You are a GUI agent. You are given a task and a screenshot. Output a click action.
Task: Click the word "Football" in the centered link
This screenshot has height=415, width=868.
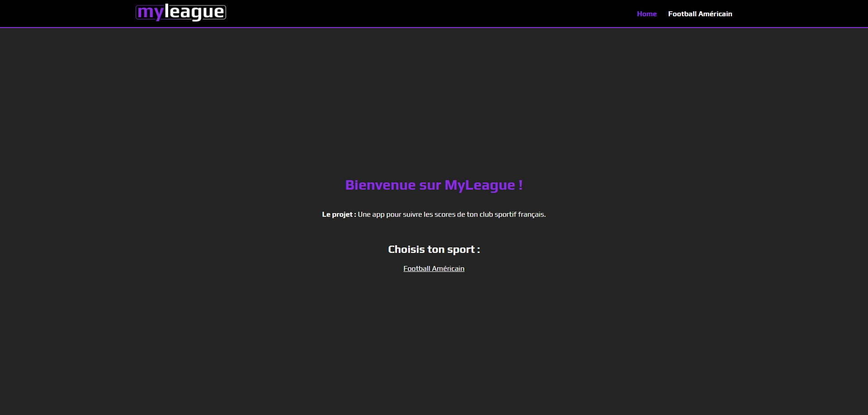pyautogui.click(x=416, y=269)
